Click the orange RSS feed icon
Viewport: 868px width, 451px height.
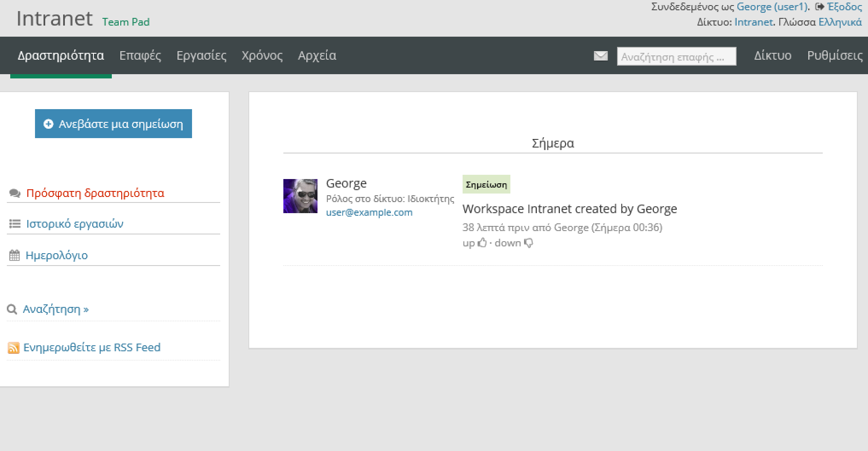14,347
